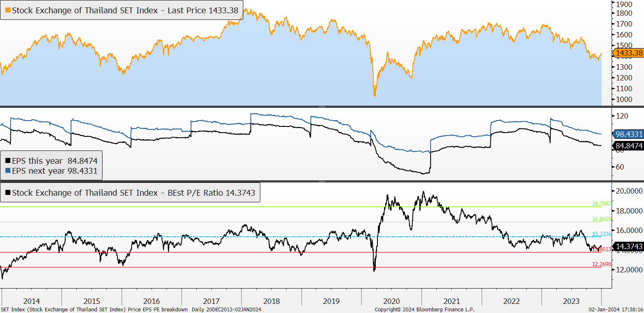Click the 120 EPS axis label

click(622, 116)
